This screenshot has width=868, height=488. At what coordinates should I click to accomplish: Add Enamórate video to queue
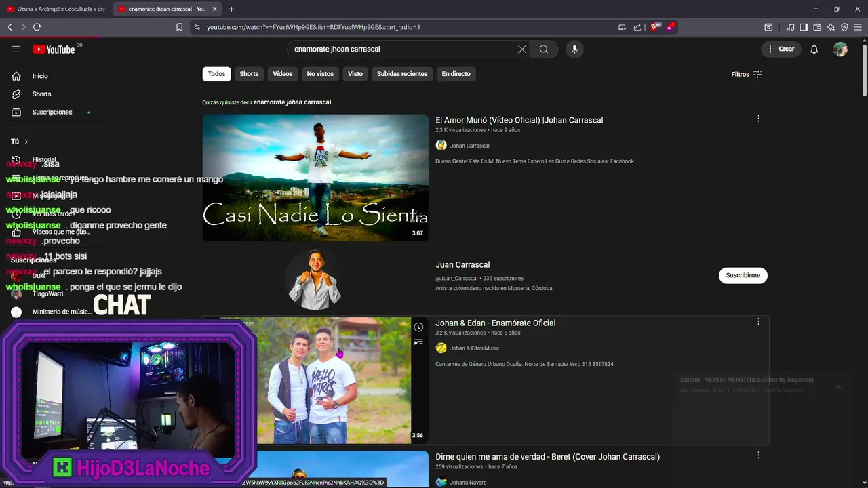tap(419, 342)
